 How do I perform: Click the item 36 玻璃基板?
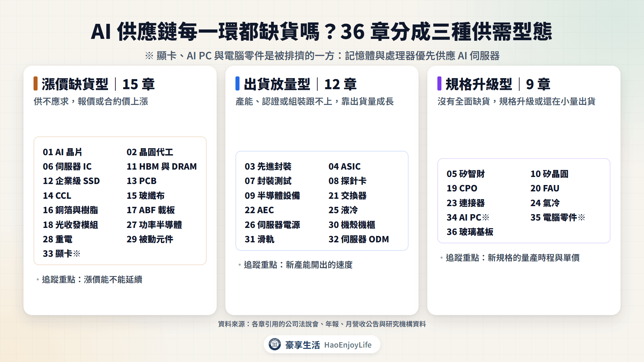470,232
